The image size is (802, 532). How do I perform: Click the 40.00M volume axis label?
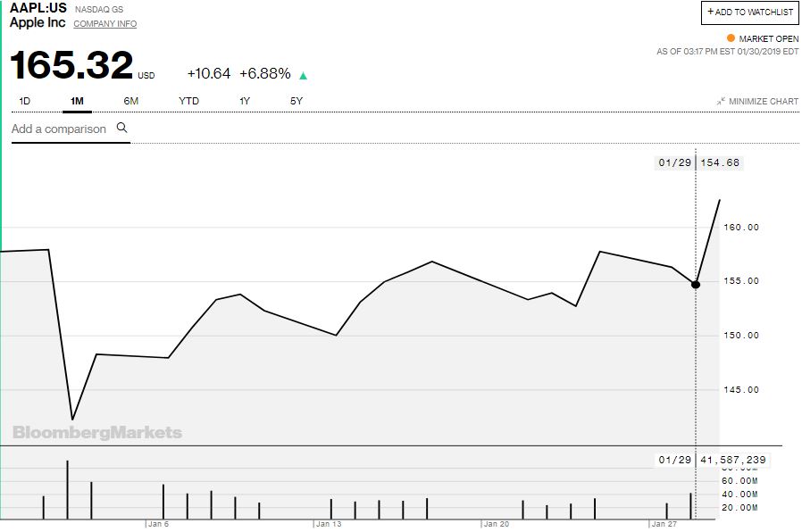[x=739, y=495]
